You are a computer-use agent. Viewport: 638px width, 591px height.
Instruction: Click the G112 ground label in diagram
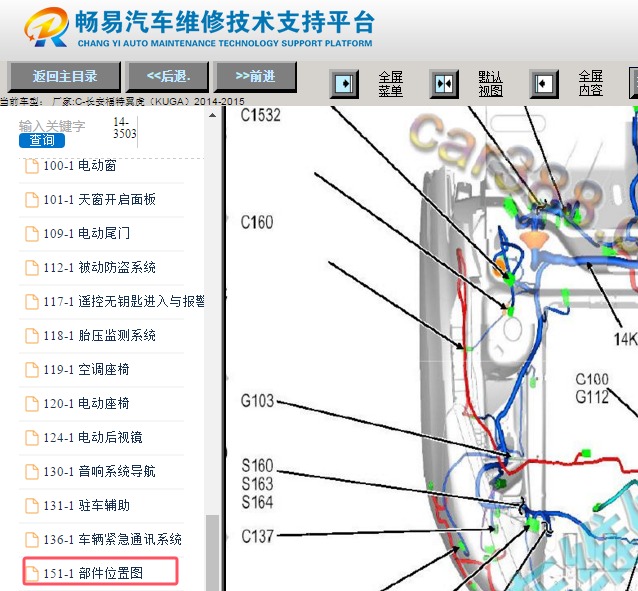point(592,396)
